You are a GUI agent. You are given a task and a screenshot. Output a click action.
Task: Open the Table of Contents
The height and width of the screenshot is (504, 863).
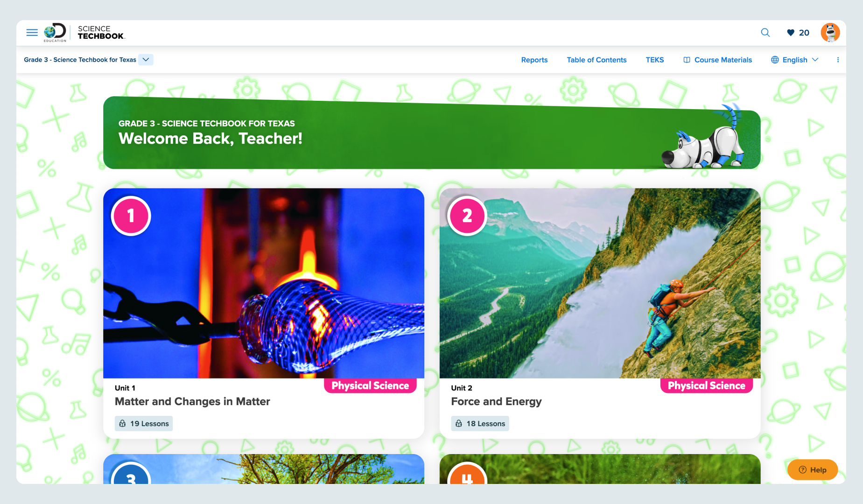click(x=596, y=60)
